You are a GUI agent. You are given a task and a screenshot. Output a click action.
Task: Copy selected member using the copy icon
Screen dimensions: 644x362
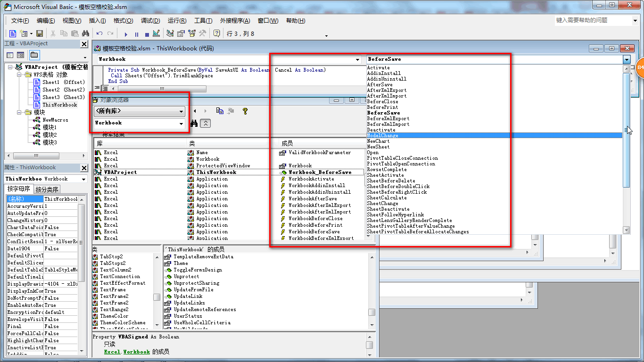219,110
